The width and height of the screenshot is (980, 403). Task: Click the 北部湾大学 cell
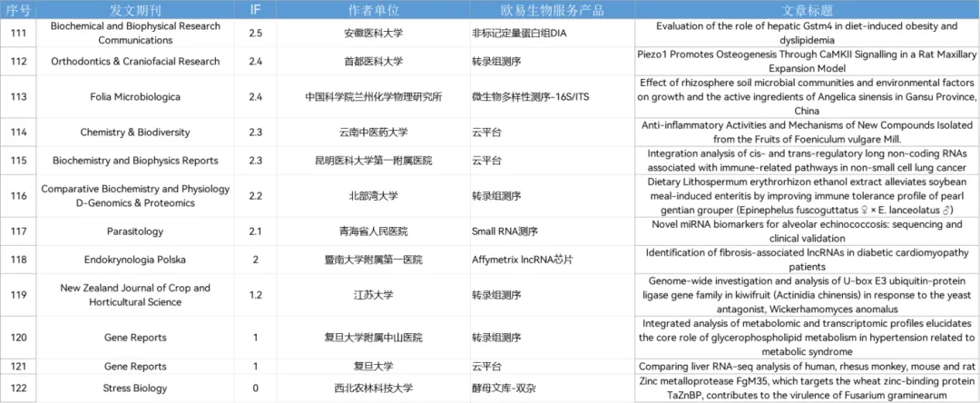[x=373, y=196]
